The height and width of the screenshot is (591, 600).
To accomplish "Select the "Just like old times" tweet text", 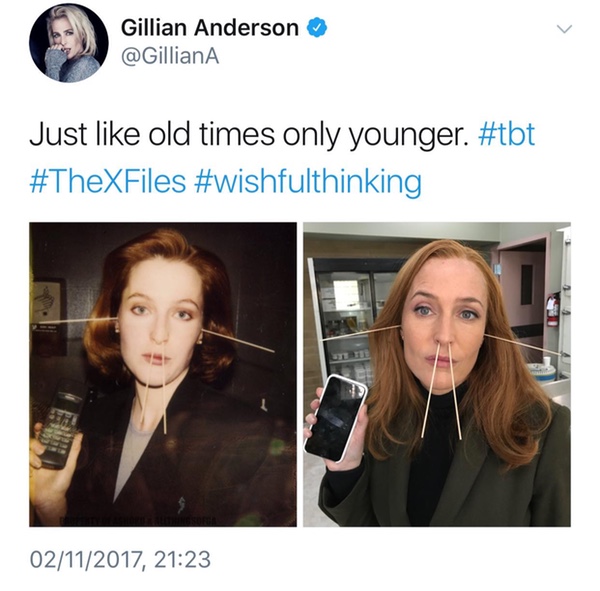I will tap(248, 135).
